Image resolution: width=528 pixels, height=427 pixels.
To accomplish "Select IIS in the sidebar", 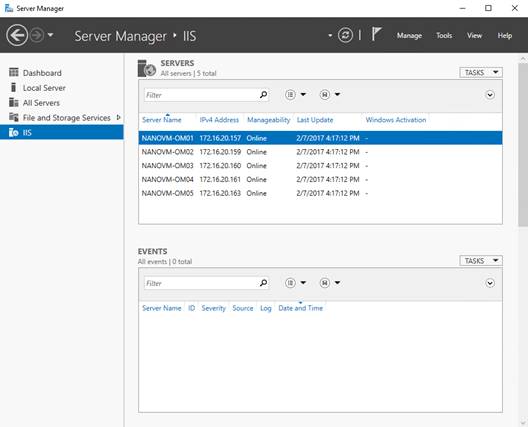I will (62, 132).
